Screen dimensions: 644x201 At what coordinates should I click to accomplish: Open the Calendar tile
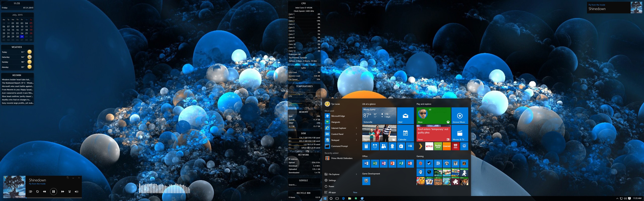pyautogui.click(x=405, y=133)
